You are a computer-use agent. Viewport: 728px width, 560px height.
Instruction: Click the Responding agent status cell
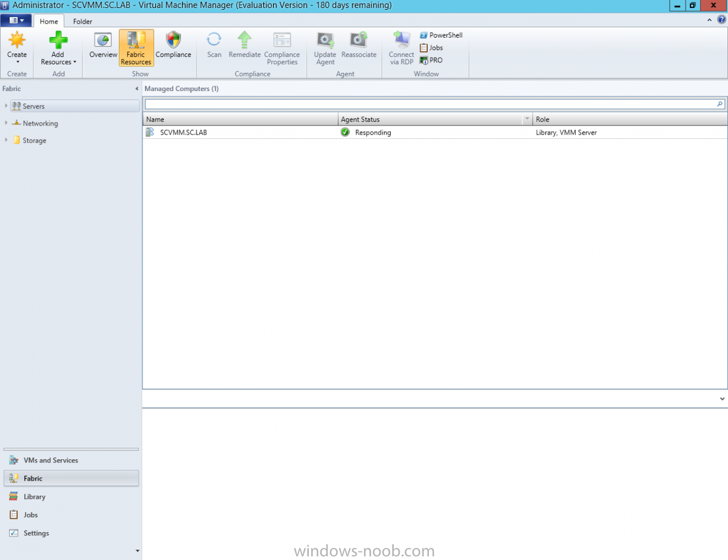(373, 132)
